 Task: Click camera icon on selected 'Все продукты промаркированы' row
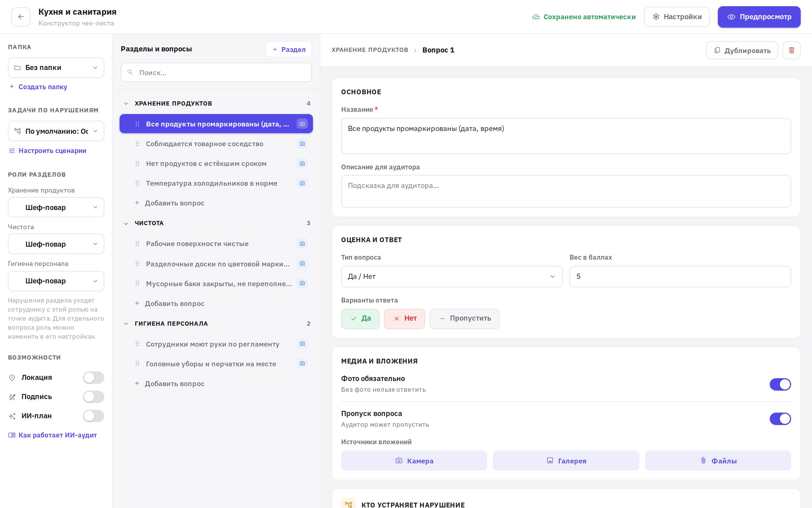click(x=302, y=124)
